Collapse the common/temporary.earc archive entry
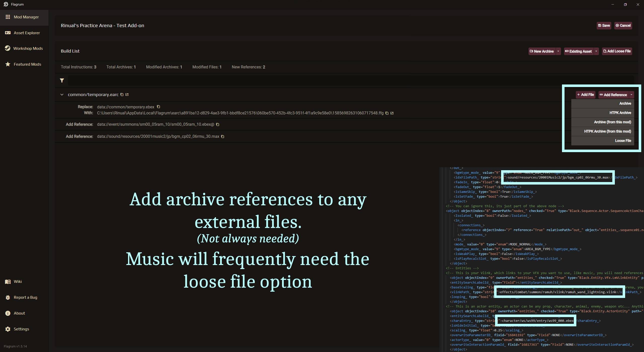 (x=62, y=95)
